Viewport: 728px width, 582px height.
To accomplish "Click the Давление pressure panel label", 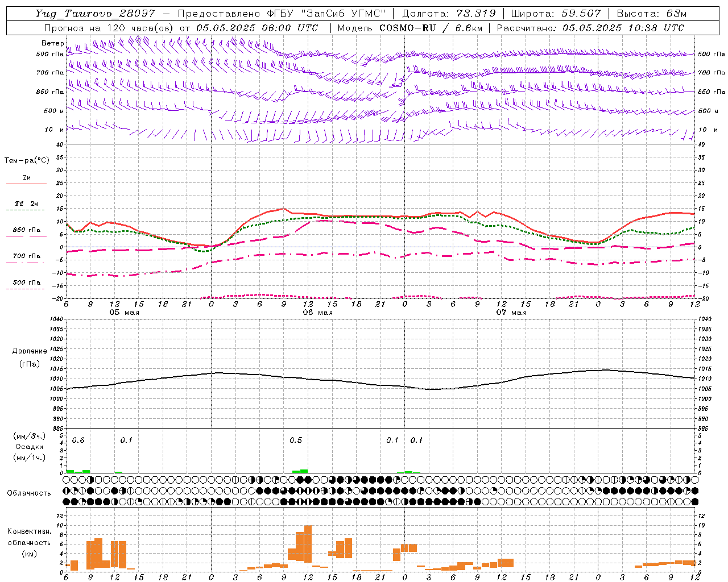I will coord(29,351).
